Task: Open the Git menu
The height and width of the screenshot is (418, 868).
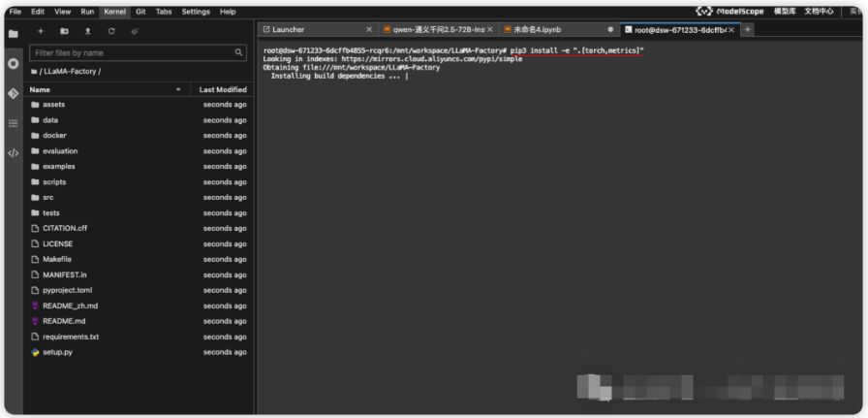Action: click(x=140, y=11)
